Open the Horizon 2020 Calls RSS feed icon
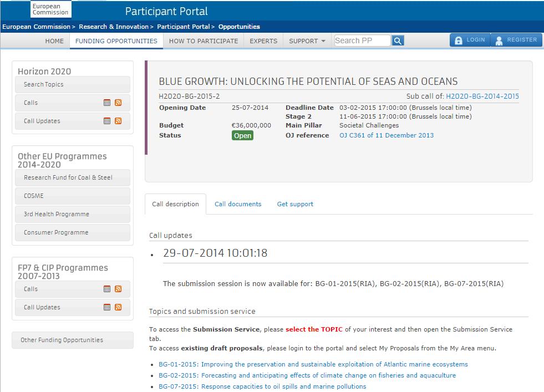This screenshot has width=544, height=392. pos(118,103)
